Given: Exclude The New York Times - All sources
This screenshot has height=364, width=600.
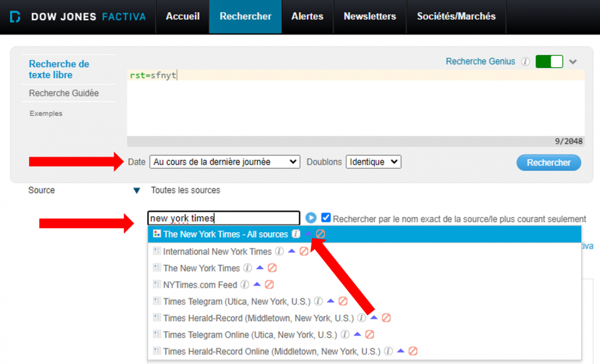Looking at the screenshot, I should pyautogui.click(x=320, y=234).
